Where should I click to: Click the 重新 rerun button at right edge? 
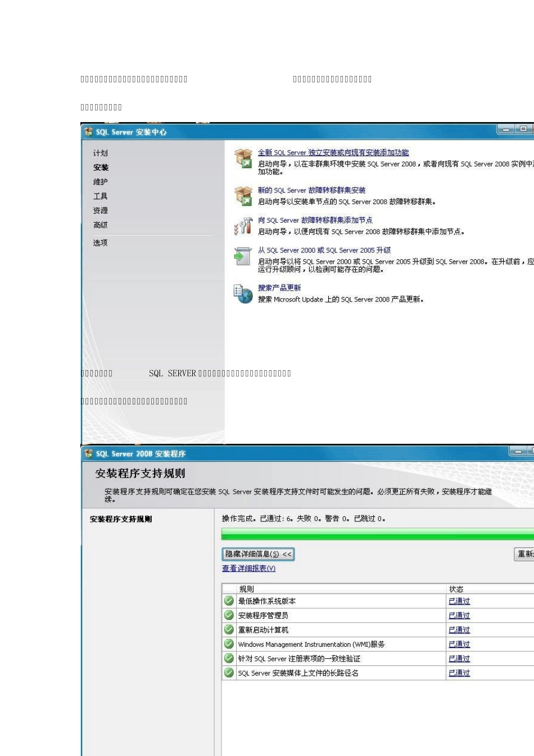tap(524, 554)
